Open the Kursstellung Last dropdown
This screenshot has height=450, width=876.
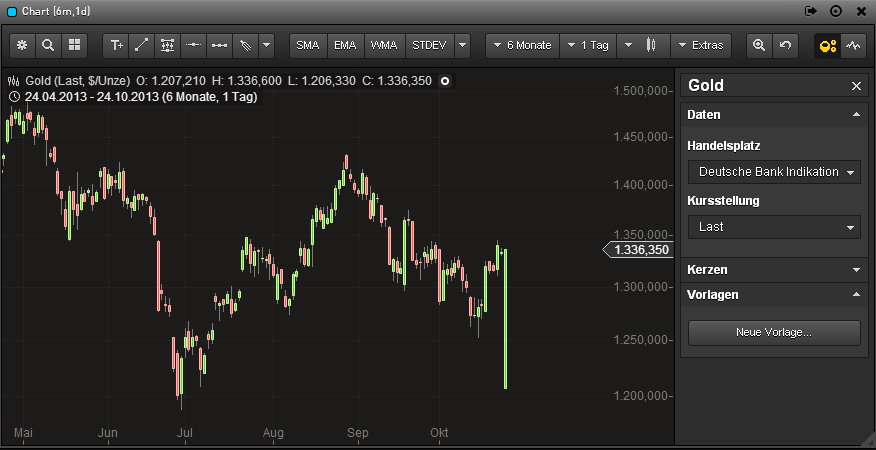(x=774, y=227)
